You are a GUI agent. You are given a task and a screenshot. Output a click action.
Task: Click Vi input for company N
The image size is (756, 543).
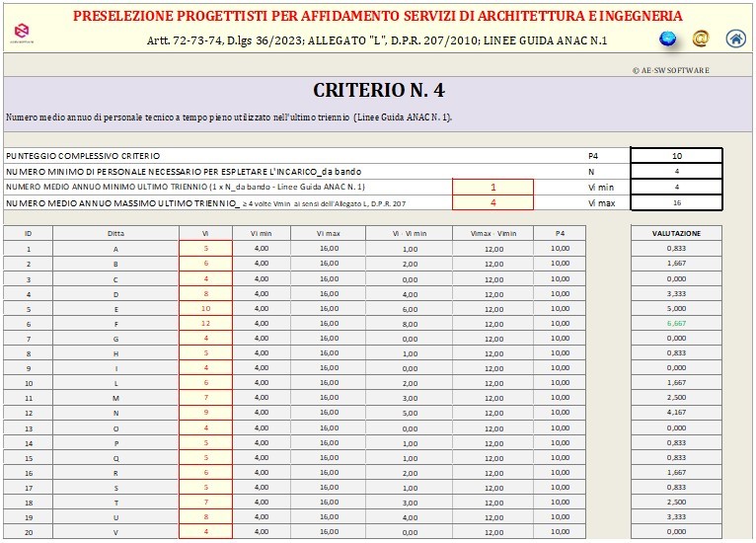205,412
